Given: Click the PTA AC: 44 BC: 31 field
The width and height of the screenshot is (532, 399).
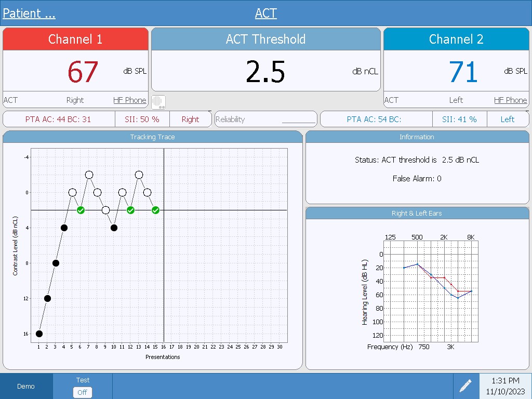Looking at the screenshot, I should (59, 118).
